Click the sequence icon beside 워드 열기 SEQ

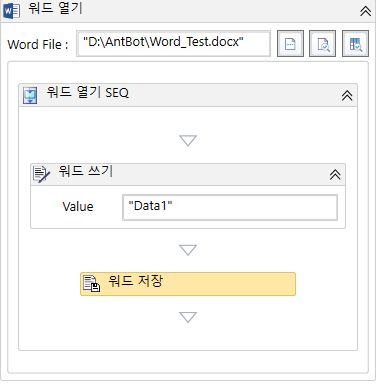click(x=30, y=95)
